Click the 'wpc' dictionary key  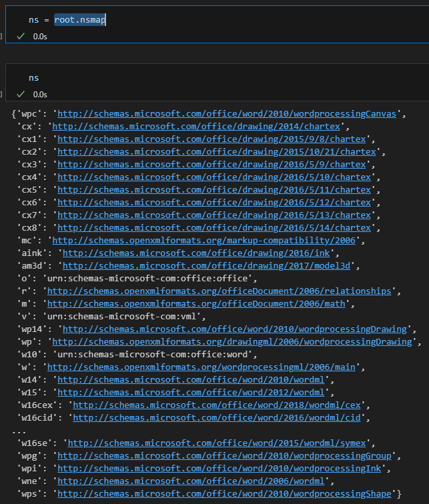(x=29, y=114)
